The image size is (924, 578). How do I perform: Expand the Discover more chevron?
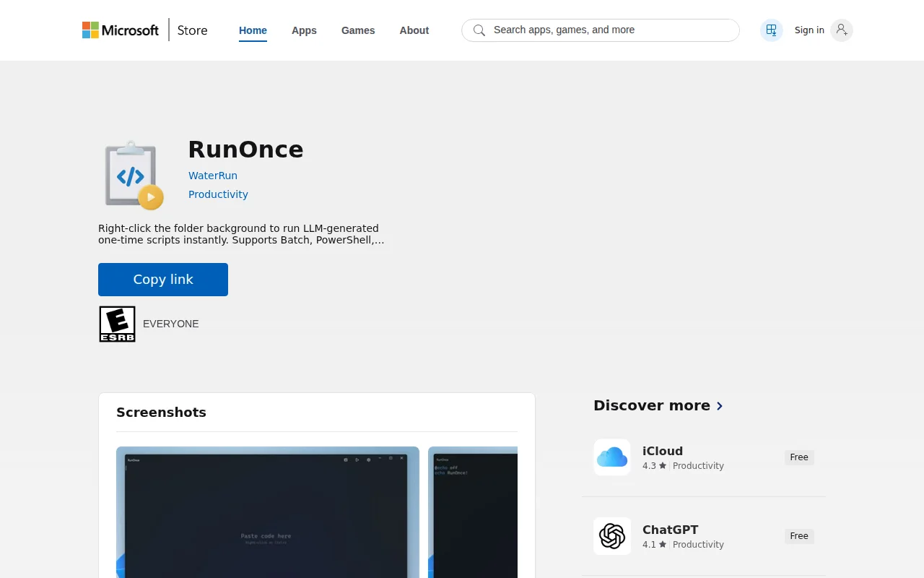(x=720, y=406)
